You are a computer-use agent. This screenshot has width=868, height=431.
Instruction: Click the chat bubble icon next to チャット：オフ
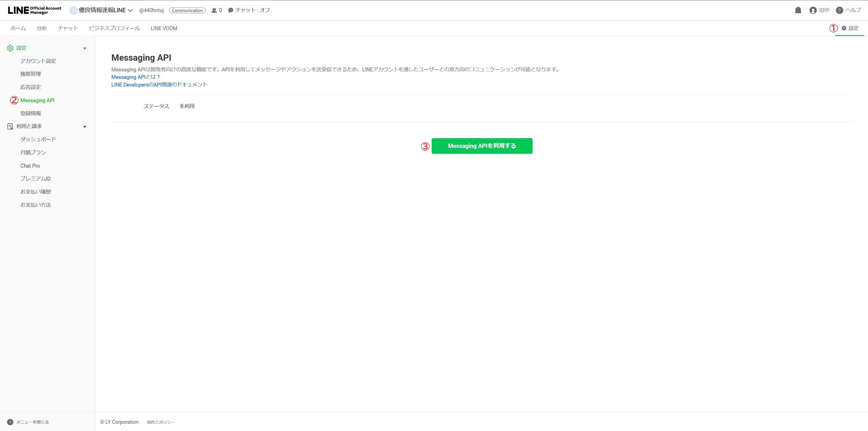click(230, 10)
